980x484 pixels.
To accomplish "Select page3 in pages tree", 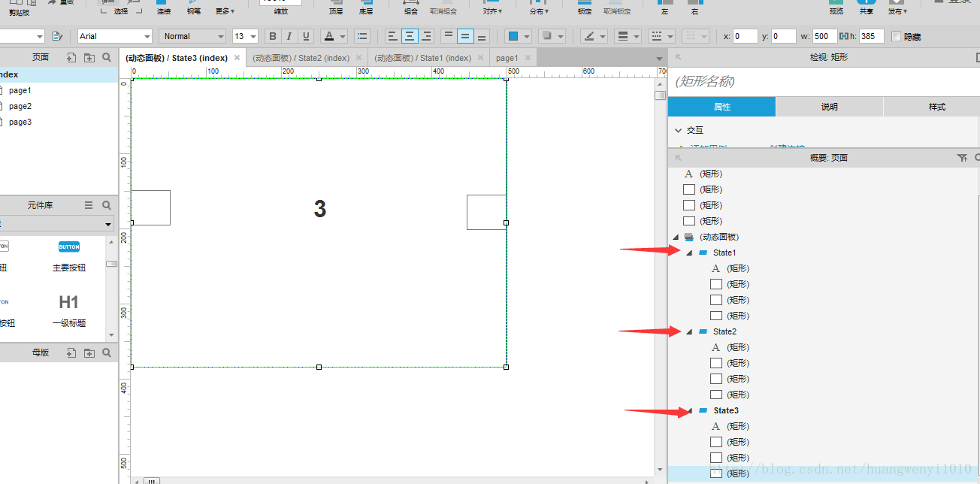I will point(20,122).
